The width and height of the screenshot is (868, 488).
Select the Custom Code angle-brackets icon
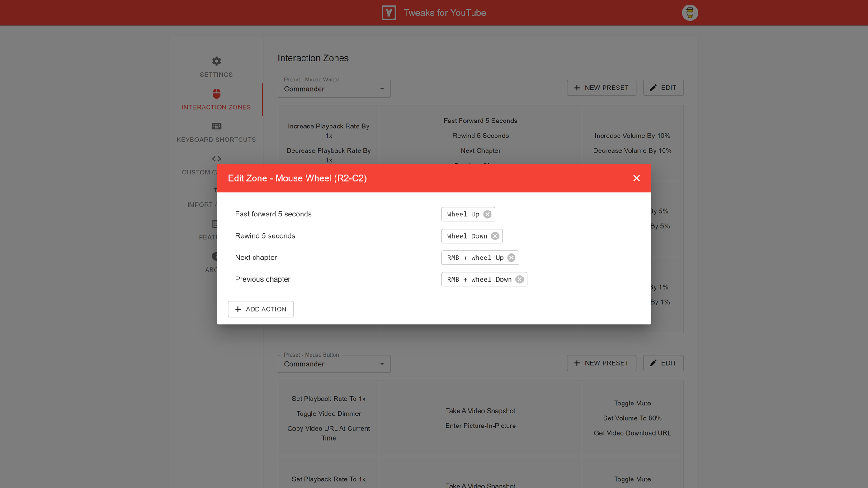coord(216,159)
